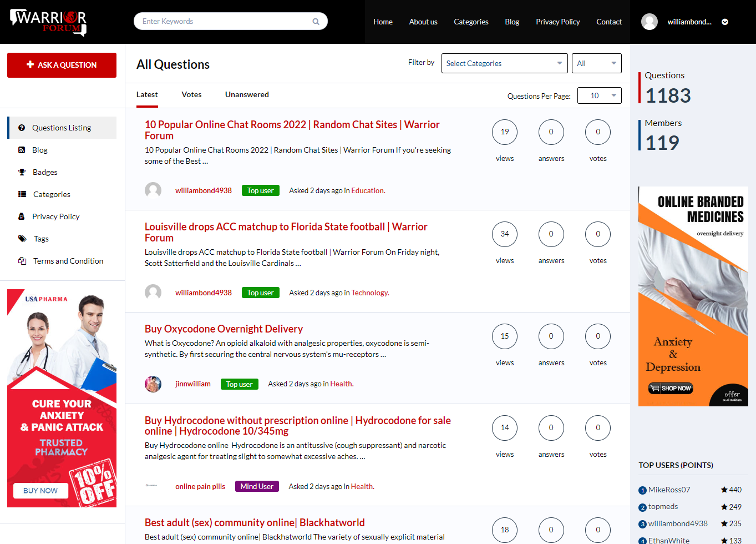Click the 1183 questions count

point(668,96)
